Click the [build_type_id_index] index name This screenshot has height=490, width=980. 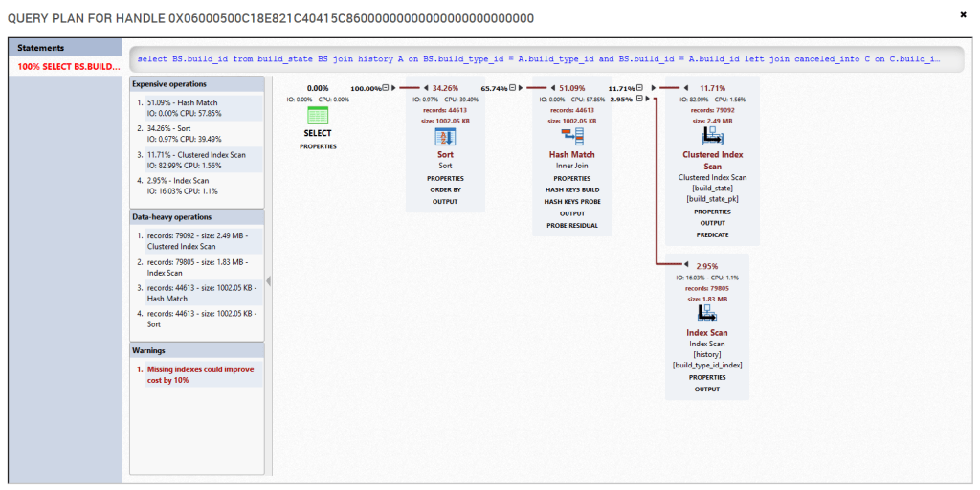pyautogui.click(x=707, y=366)
